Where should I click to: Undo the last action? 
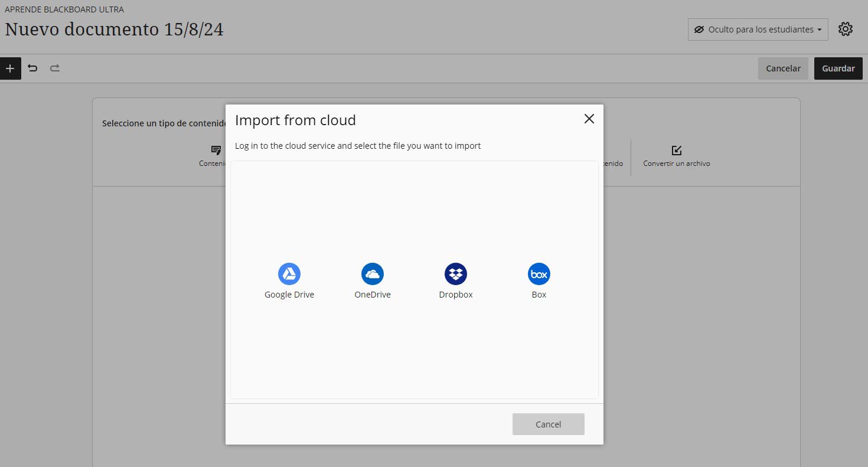pos(33,68)
